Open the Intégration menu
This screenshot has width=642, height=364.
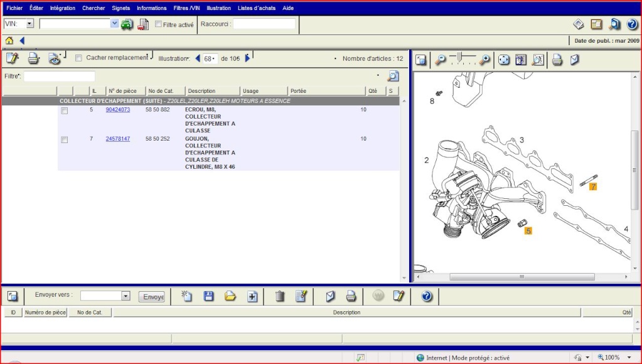tap(63, 8)
